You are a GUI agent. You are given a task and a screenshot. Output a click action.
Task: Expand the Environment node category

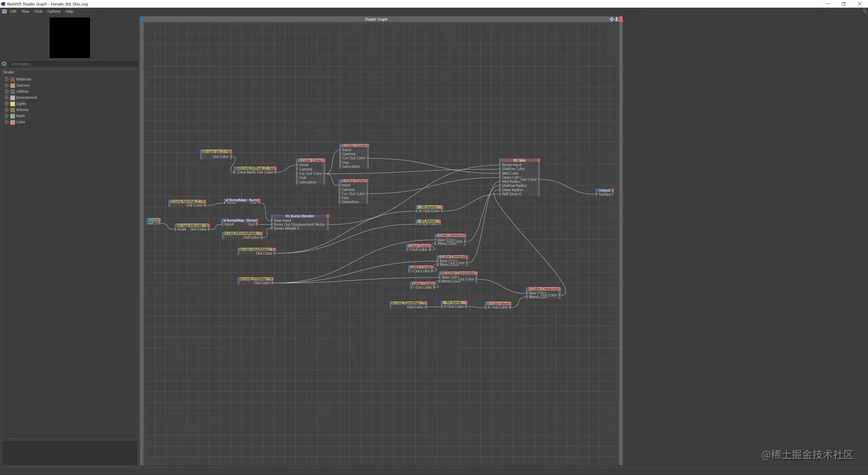tap(6, 97)
